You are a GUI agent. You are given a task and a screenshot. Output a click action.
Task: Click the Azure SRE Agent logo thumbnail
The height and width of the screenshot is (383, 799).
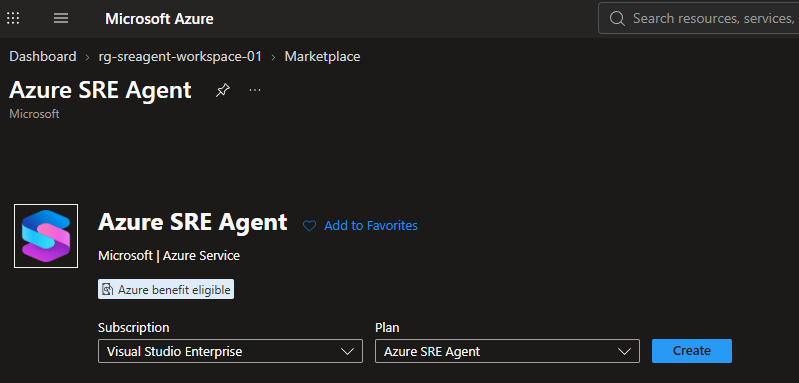point(46,236)
